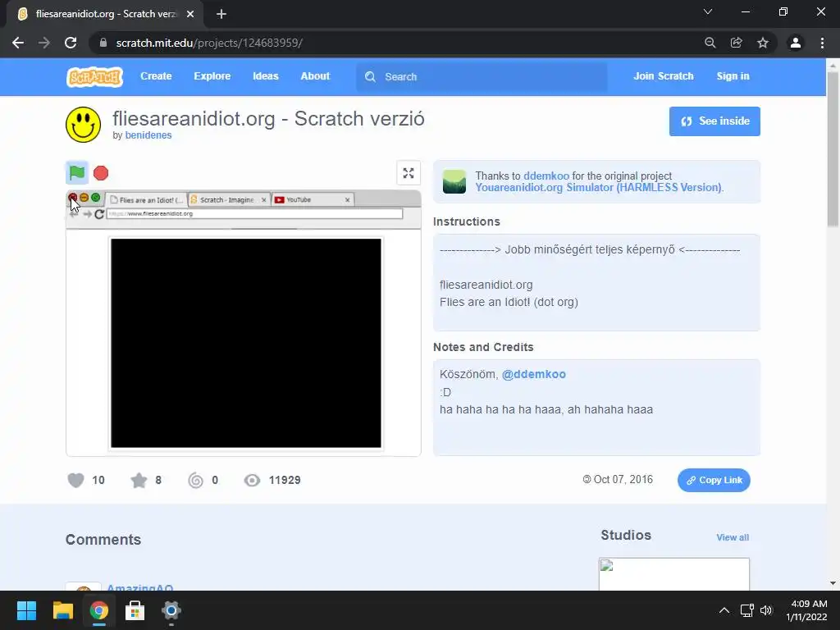Screen dimensions: 840x630
Task: Click Copy Link button
Action: 714,480
